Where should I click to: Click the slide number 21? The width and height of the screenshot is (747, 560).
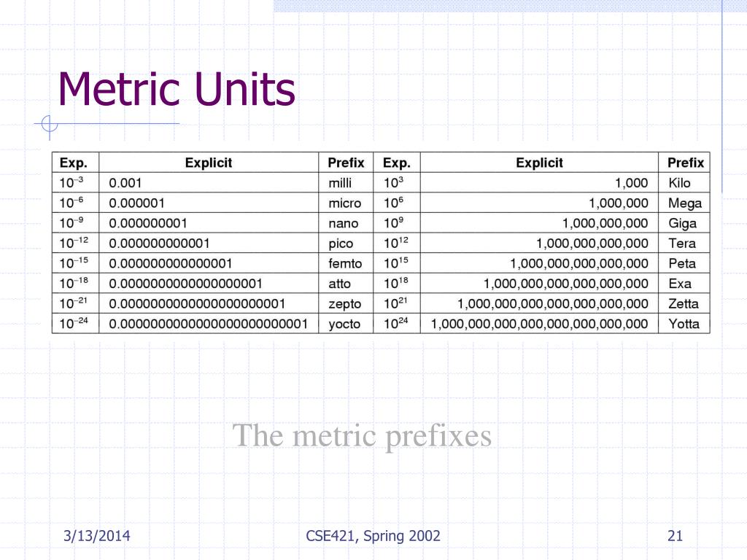(675, 536)
